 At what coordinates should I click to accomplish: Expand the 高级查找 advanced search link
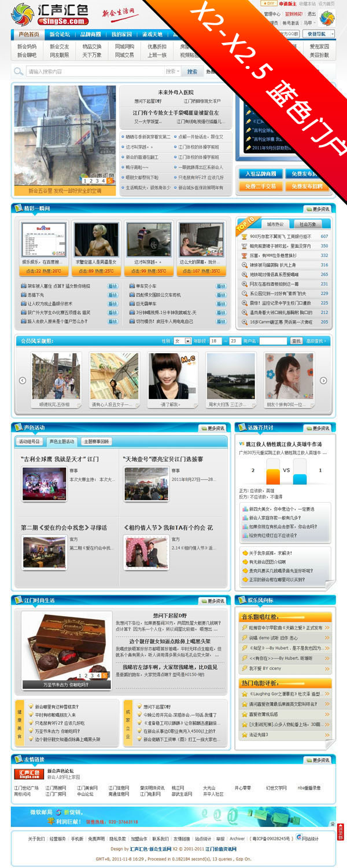(316, 341)
